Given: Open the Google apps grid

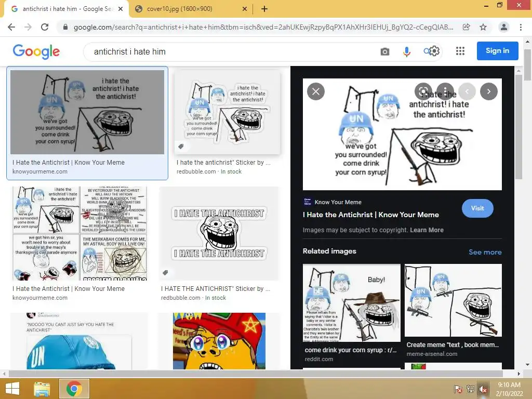Looking at the screenshot, I should 460,51.
